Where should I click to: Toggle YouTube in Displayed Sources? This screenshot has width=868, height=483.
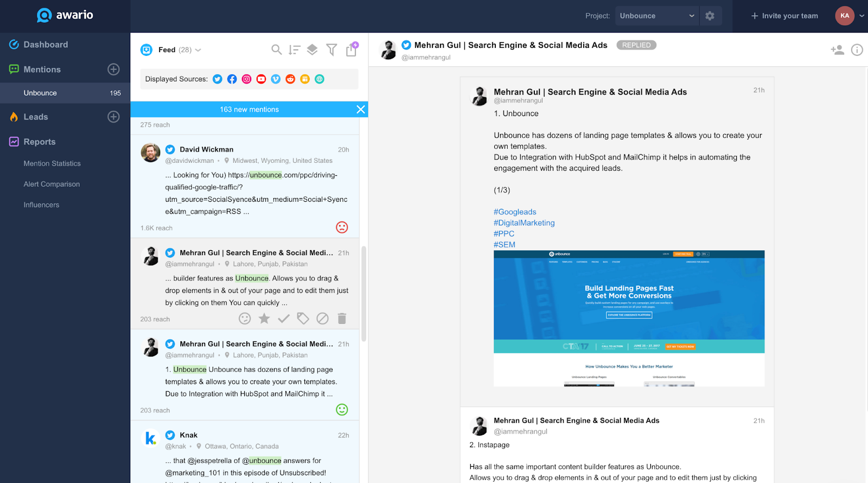pyautogui.click(x=261, y=79)
